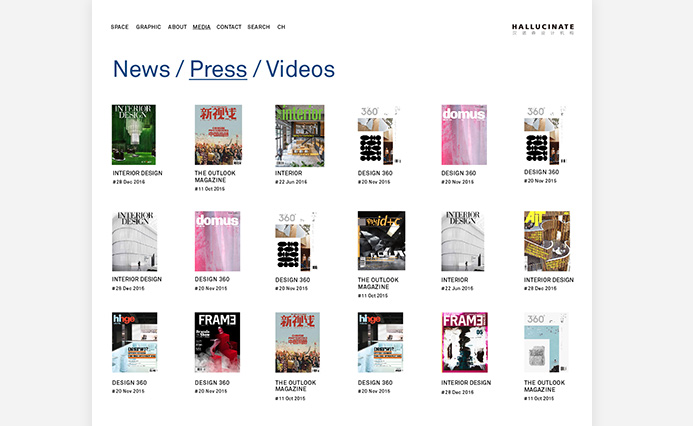Open the GRAPHIC menu item
The image size is (693, 426).
[x=148, y=27]
